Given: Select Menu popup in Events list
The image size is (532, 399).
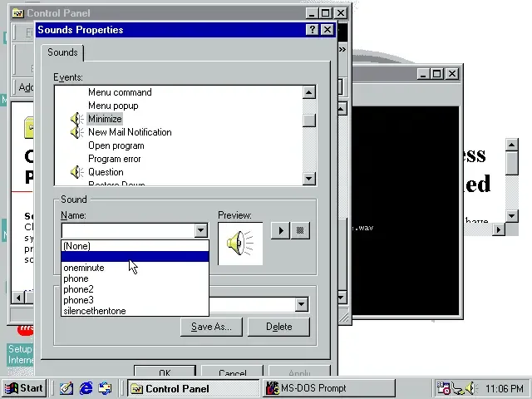Looking at the screenshot, I should (113, 106).
